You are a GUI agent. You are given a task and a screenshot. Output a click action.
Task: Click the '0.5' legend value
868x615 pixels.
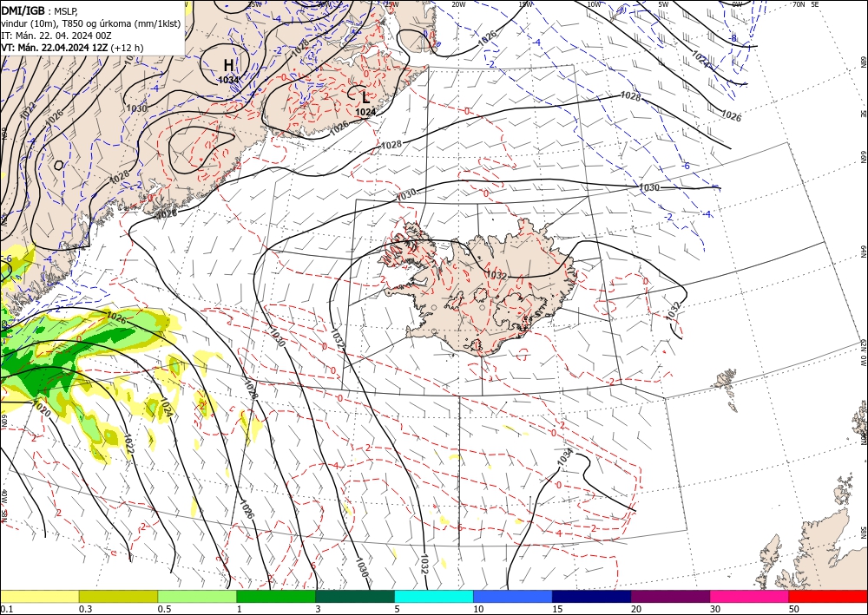(x=164, y=609)
